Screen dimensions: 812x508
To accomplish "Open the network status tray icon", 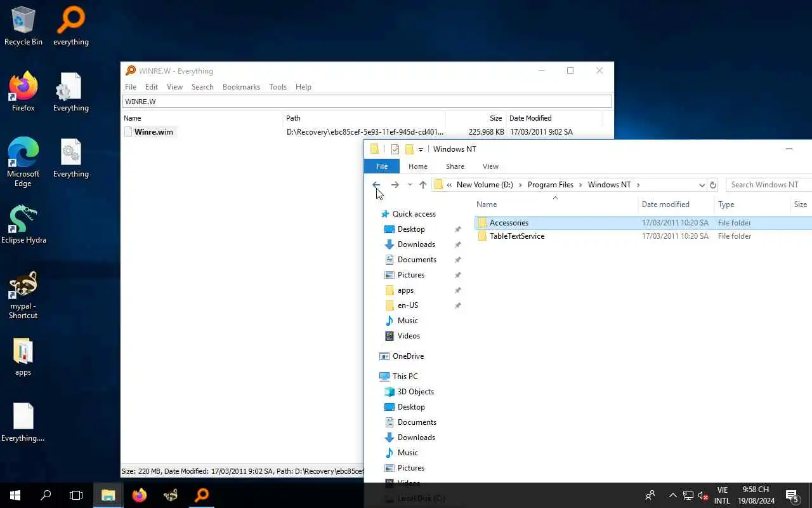I will pos(688,495).
